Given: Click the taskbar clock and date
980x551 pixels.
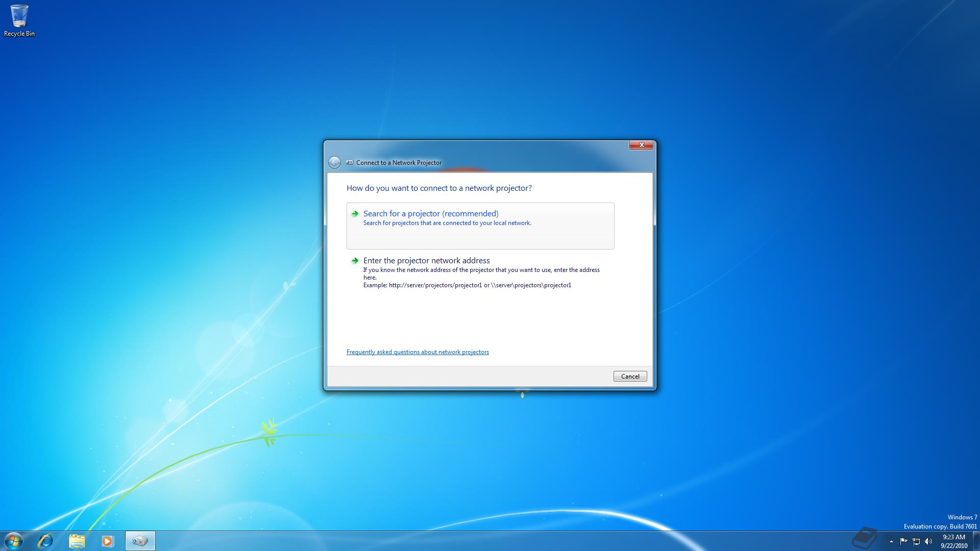Looking at the screenshot, I should 953,541.
